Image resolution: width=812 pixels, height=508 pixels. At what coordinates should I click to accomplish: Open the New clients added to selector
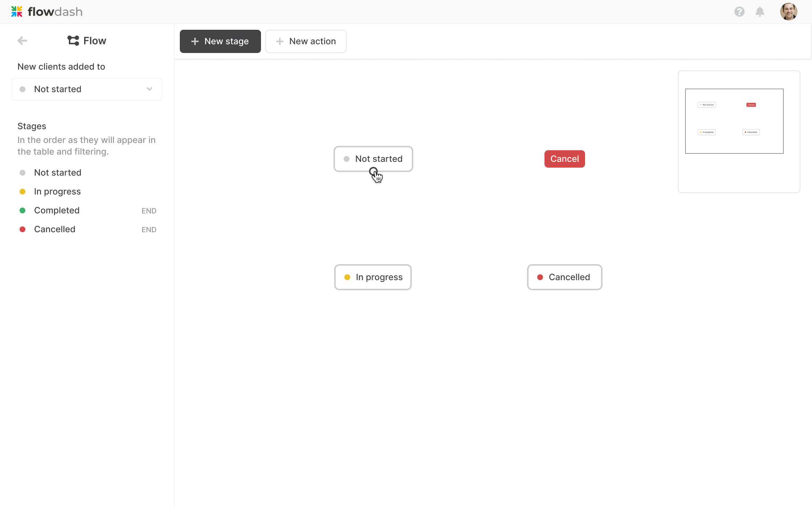pos(87,89)
